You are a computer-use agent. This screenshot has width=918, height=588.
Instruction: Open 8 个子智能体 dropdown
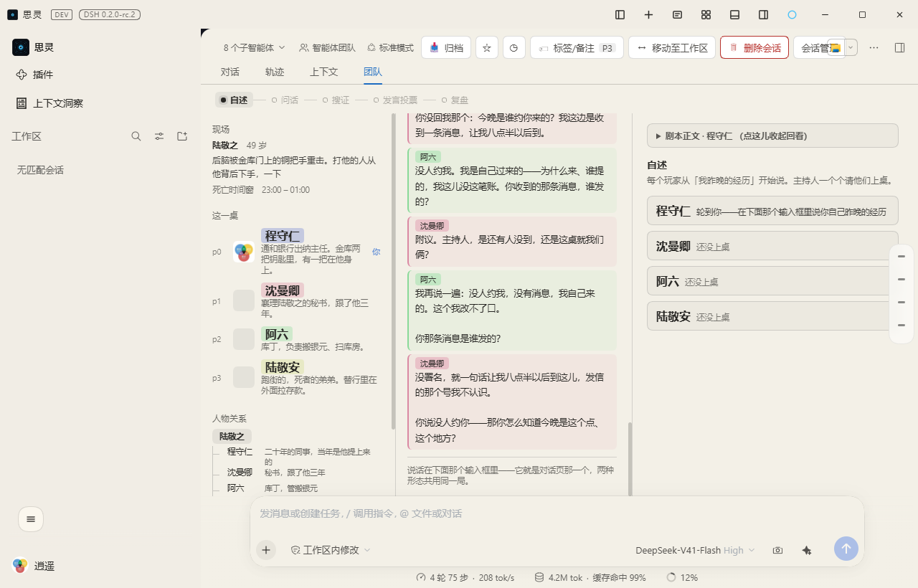tap(255, 48)
